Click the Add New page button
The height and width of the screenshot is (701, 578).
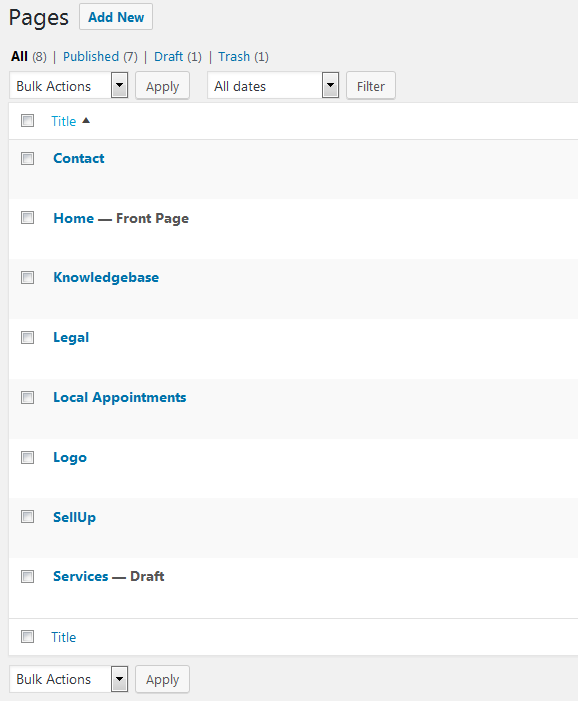coord(116,17)
